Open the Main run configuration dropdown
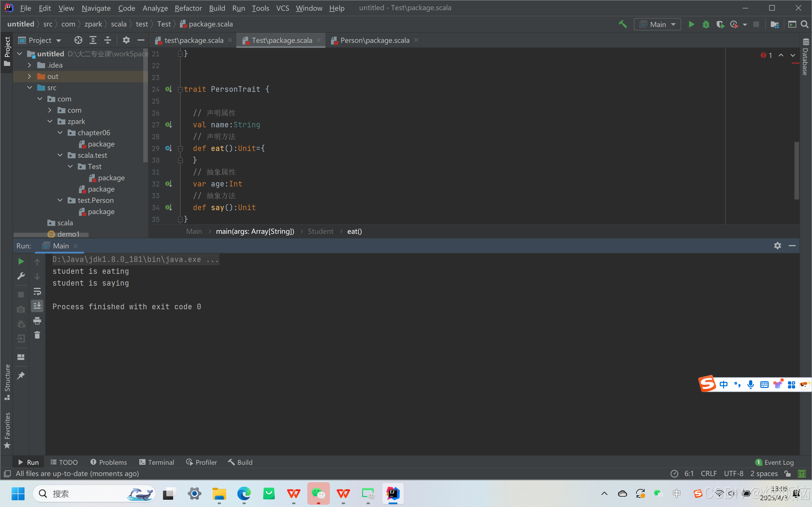This screenshot has height=507, width=812. coord(657,25)
